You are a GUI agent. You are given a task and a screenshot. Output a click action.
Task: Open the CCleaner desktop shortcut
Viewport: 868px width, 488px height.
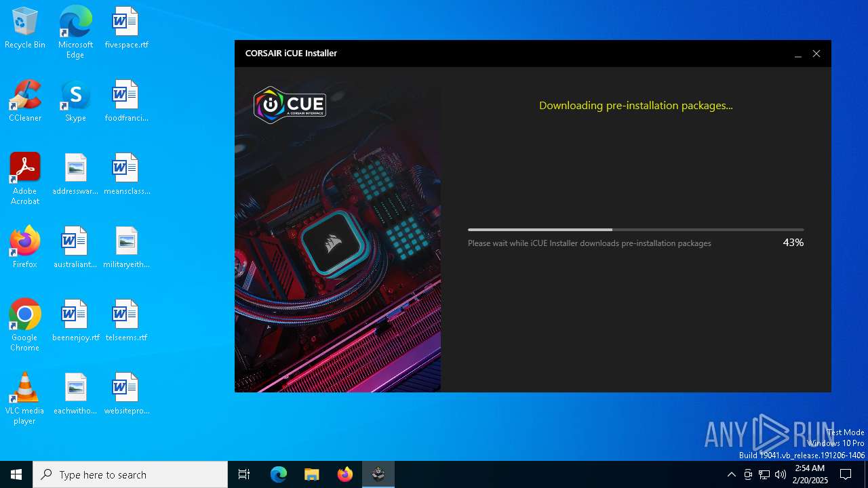pyautogui.click(x=25, y=102)
